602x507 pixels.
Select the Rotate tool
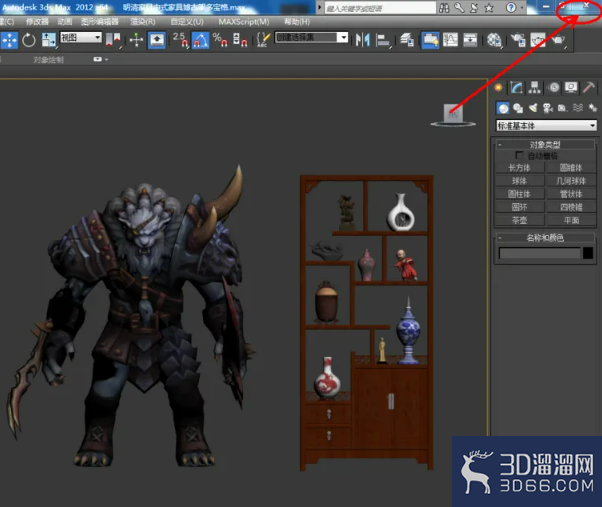29,40
